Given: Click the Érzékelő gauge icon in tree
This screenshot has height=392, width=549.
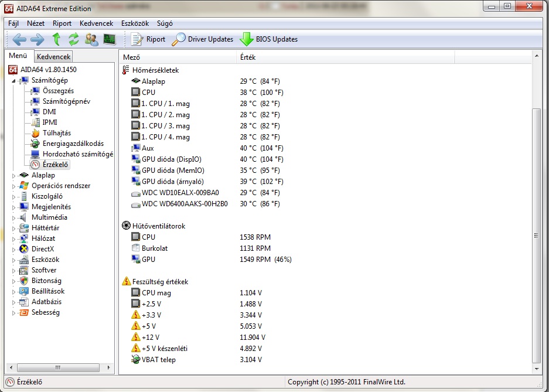Looking at the screenshot, I should pos(35,165).
